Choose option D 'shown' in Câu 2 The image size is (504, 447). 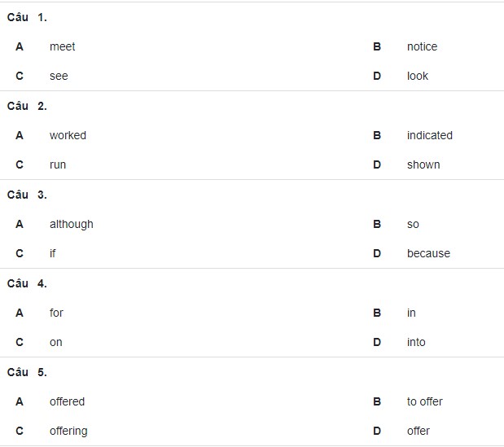click(423, 164)
